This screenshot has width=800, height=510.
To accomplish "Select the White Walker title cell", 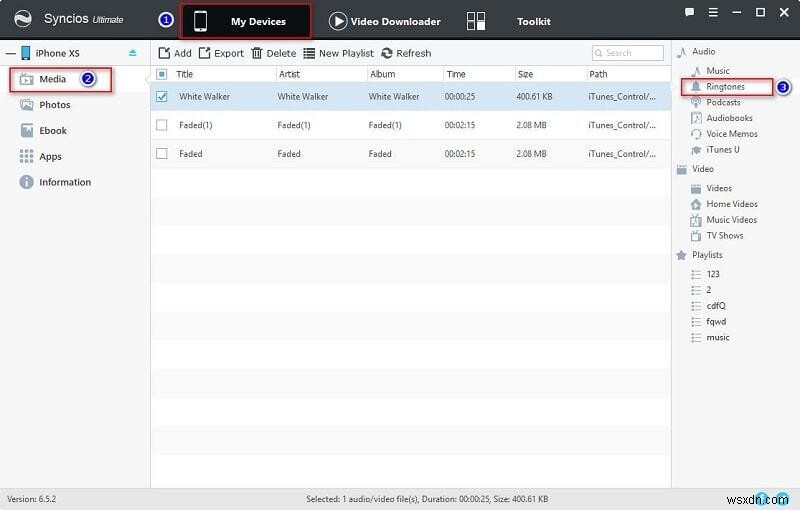I will pos(204,96).
